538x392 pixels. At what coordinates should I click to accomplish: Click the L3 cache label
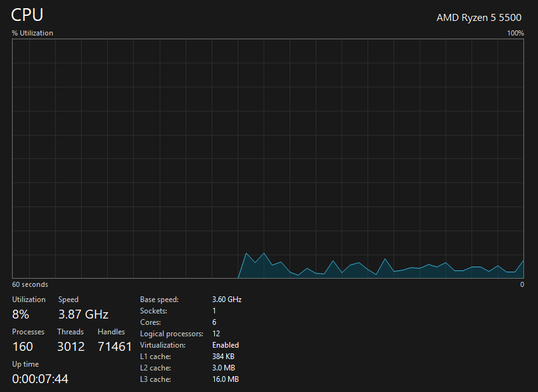click(x=155, y=379)
